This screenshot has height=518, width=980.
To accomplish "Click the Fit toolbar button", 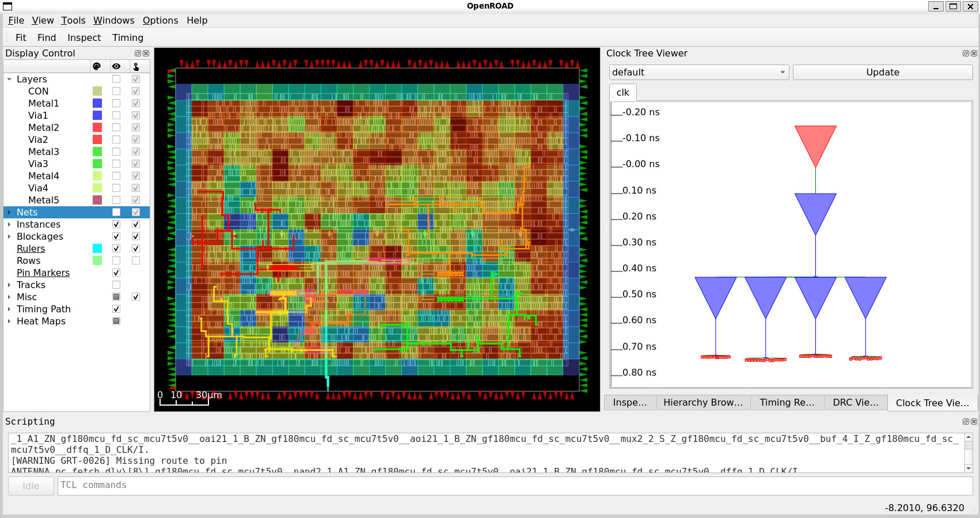I will [x=21, y=37].
